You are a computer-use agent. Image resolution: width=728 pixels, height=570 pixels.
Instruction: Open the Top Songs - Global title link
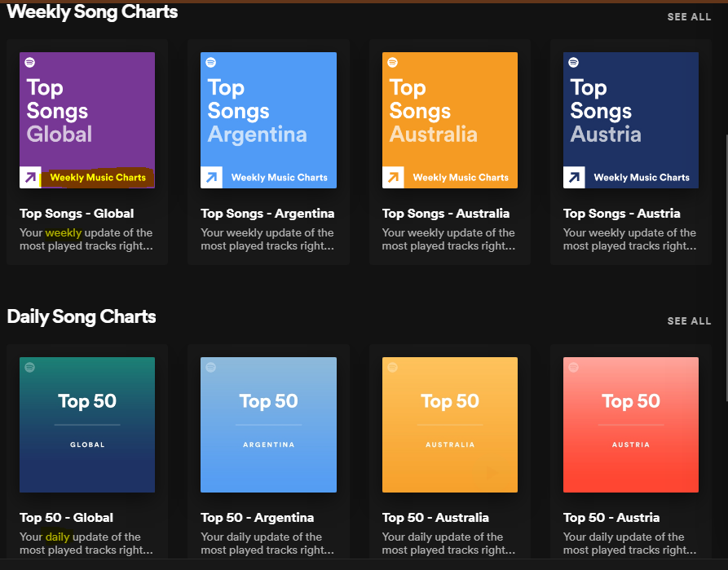pos(77,213)
